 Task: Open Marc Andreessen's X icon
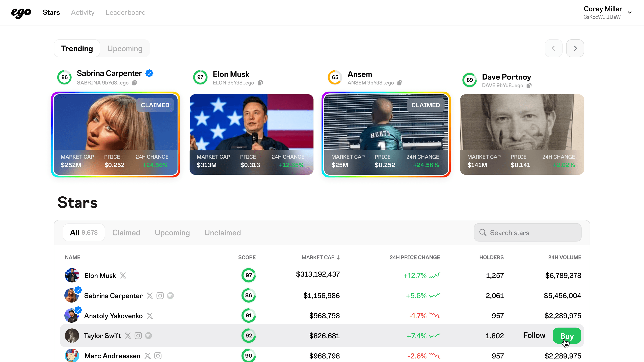tap(148, 356)
